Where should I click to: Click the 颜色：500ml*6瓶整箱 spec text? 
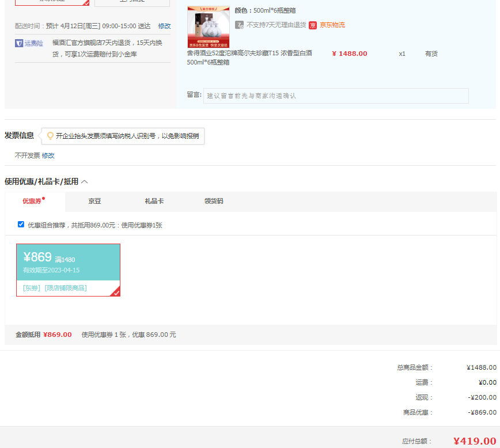(x=266, y=10)
